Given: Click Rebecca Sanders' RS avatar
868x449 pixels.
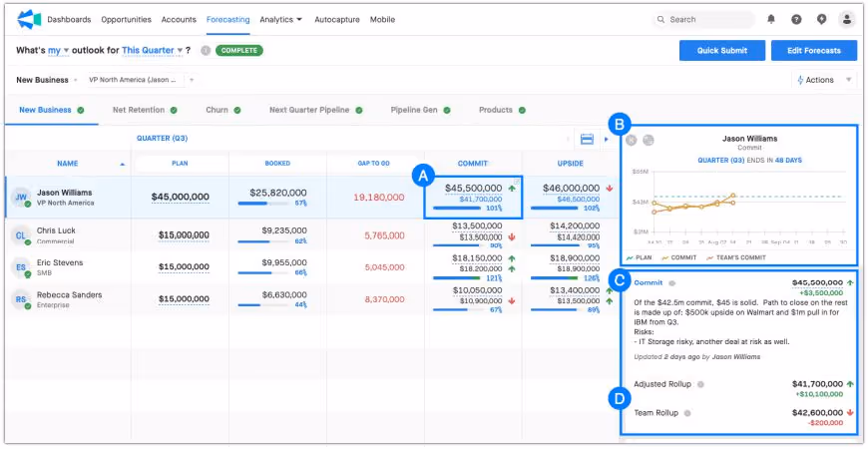Looking at the screenshot, I should [21, 299].
